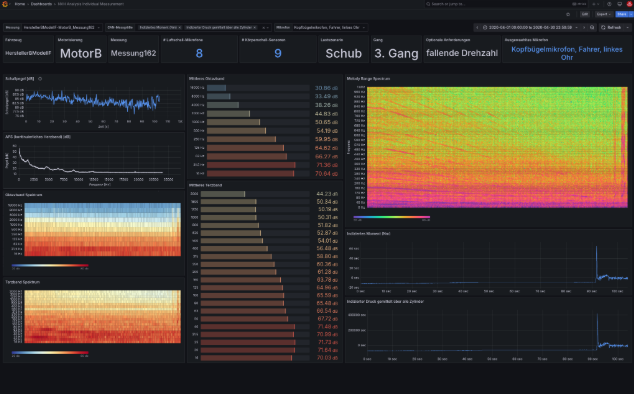Viewport: 634px width, 394px height.
Task: Open the Messung variable dropdown
Action: [61, 28]
